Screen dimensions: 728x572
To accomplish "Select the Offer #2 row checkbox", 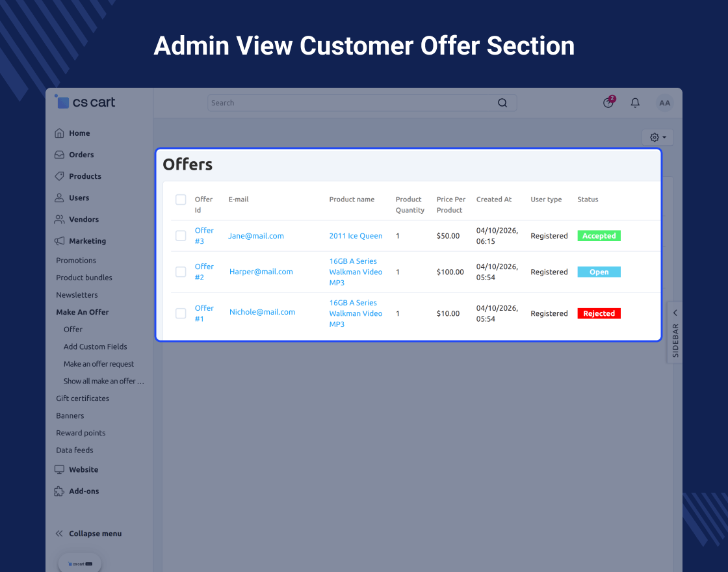I will click(181, 272).
